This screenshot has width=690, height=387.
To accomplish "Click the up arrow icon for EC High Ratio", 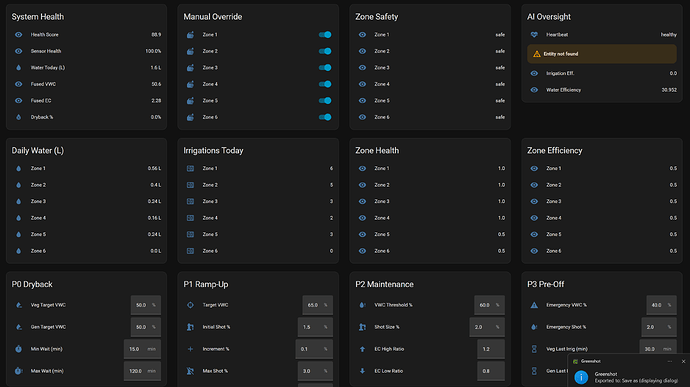I will click(362, 349).
